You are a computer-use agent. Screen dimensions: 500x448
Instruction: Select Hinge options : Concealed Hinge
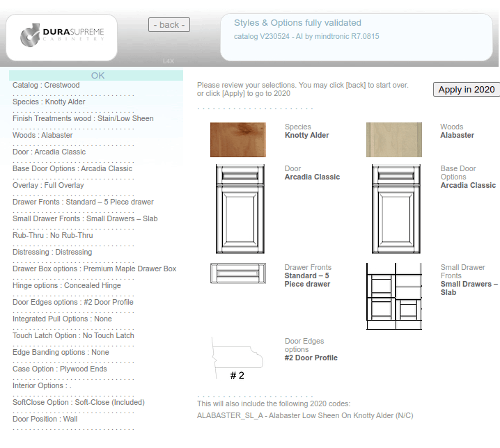(66, 285)
